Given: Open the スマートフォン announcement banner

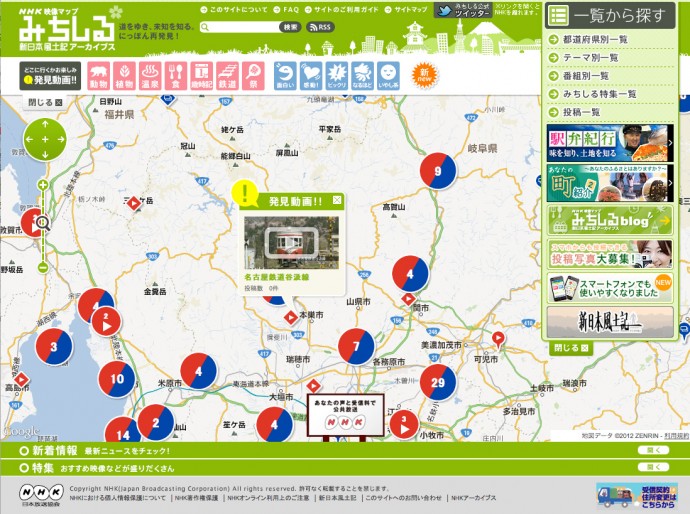Looking at the screenshot, I should click(x=610, y=288).
